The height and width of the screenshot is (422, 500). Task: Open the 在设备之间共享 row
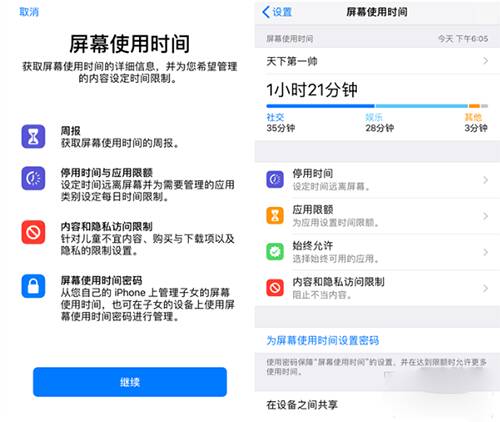[377, 405]
